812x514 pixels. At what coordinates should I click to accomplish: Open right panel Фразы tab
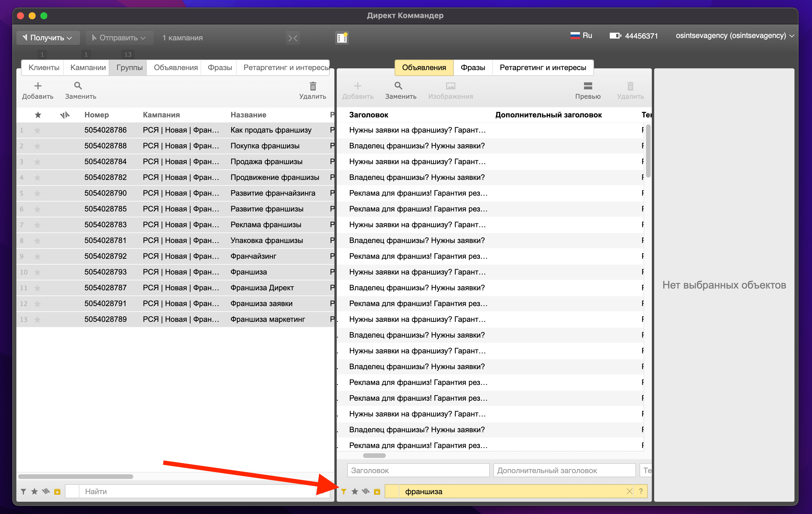(x=473, y=67)
